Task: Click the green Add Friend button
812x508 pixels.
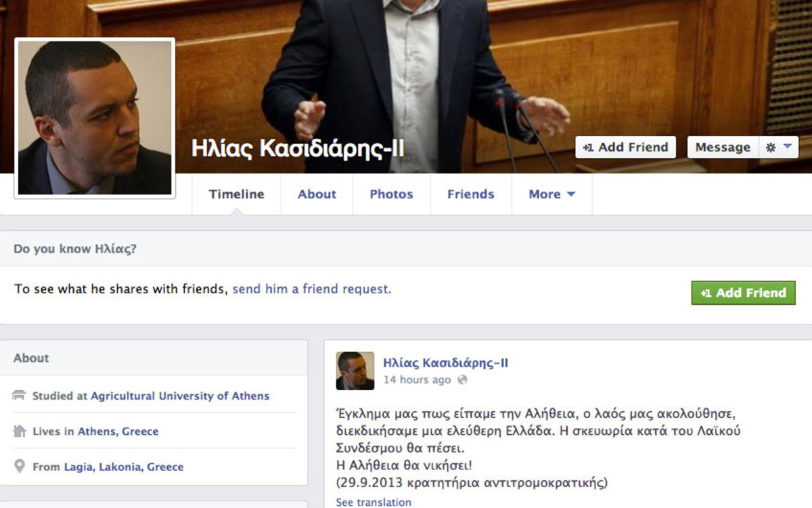Action: [x=743, y=293]
